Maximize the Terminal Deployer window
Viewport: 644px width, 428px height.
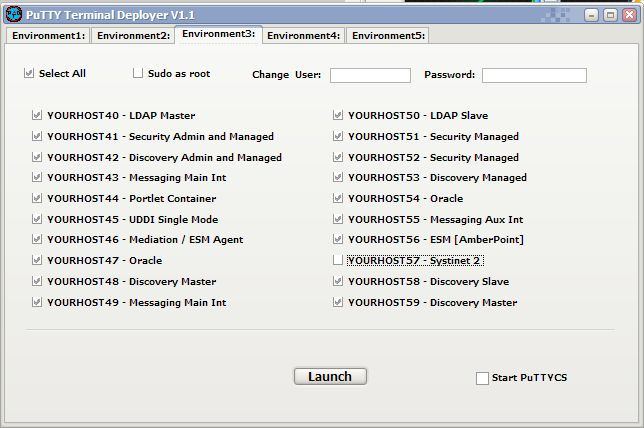(610, 15)
